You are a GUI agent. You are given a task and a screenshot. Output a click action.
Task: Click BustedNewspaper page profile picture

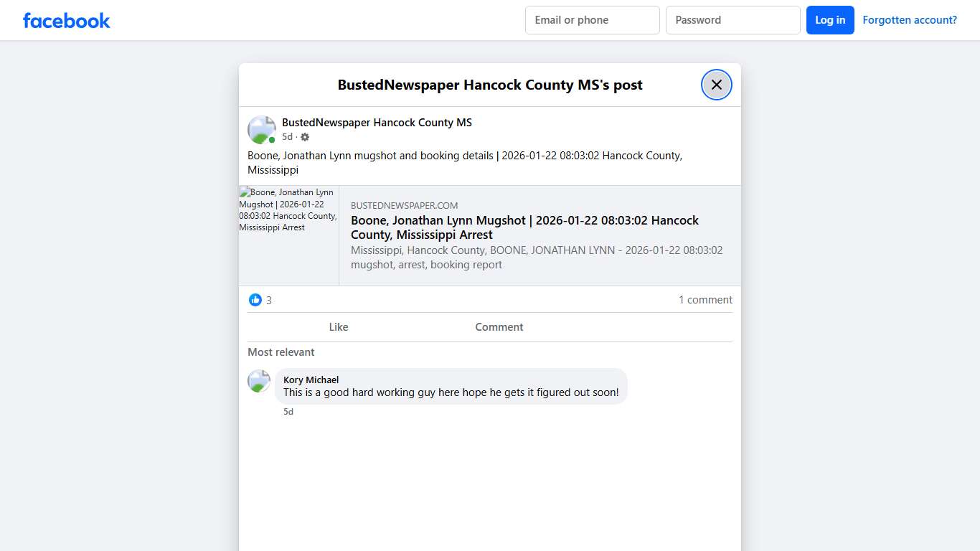click(x=261, y=129)
